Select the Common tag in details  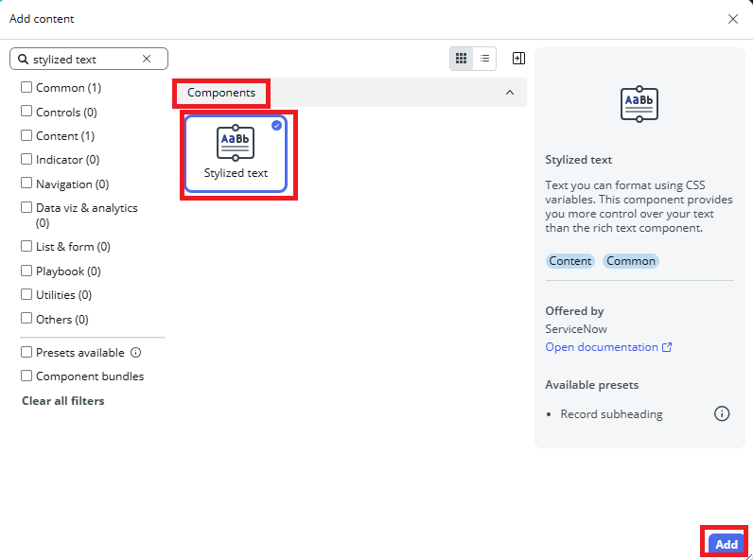pyautogui.click(x=631, y=261)
